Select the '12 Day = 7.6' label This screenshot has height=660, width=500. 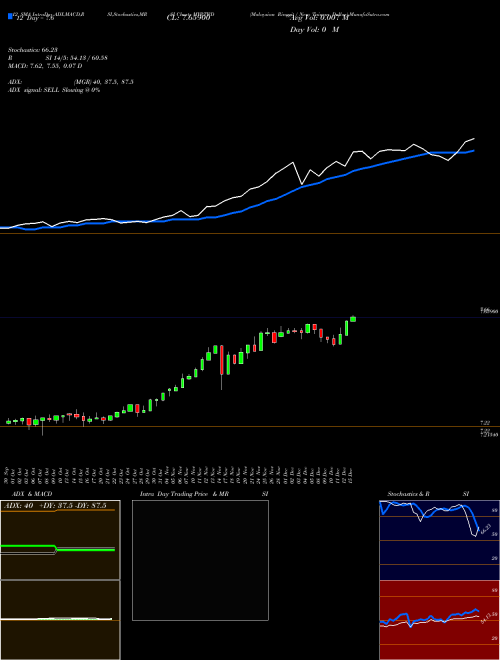coord(33,18)
